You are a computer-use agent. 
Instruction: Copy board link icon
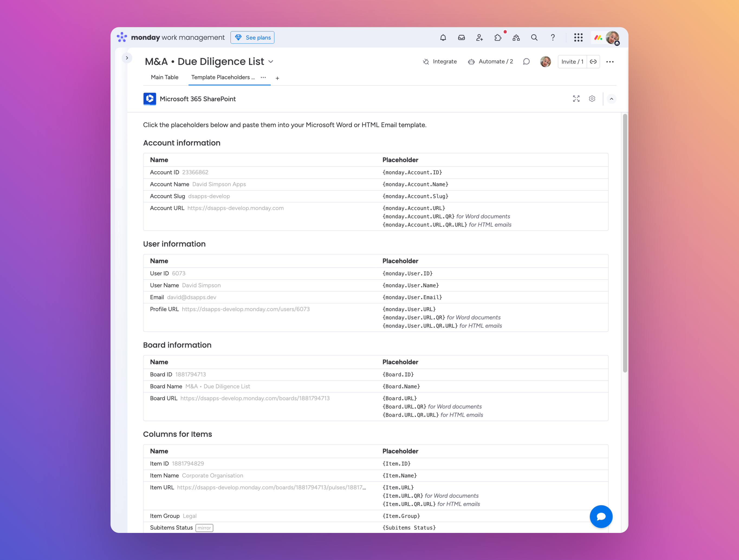pyautogui.click(x=593, y=61)
